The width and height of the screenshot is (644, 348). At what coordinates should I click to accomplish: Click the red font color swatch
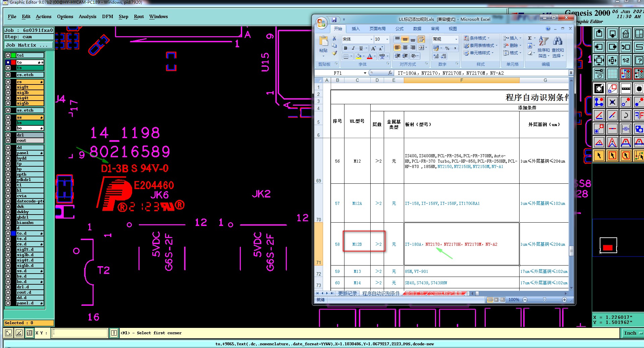pos(370,56)
